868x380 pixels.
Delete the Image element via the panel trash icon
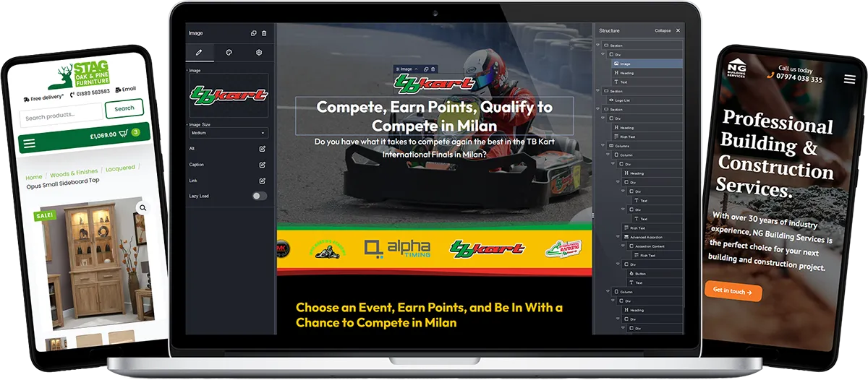[264, 33]
